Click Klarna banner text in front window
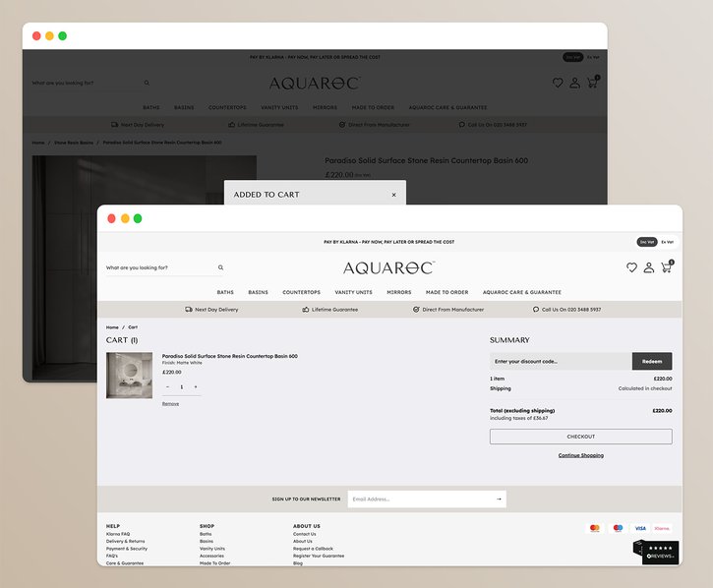713x588 pixels. tap(389, 242)
